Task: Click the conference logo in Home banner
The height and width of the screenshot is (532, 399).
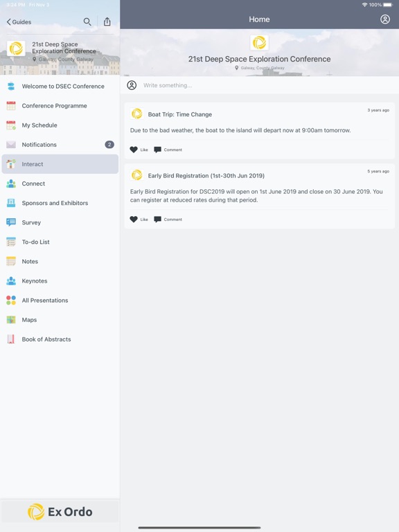Action: pyautogui.click(x=259, y=43)
